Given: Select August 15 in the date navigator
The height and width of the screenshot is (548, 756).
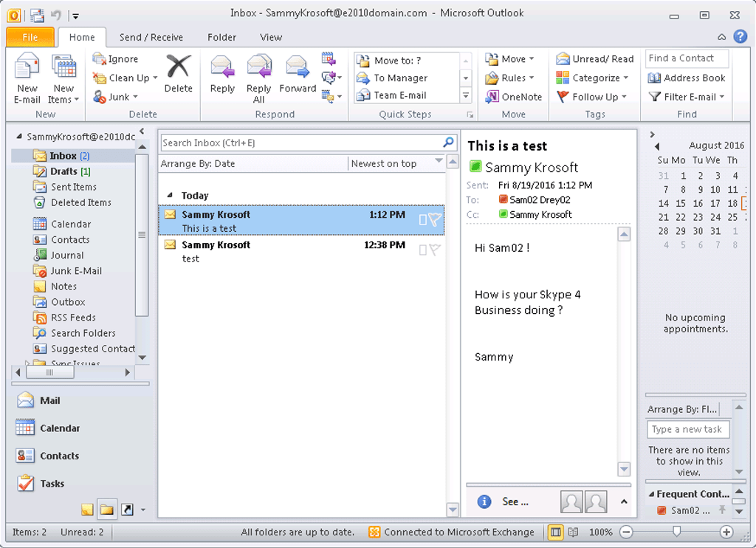Looking at the screenshot, I should click(x=681, y=203).
